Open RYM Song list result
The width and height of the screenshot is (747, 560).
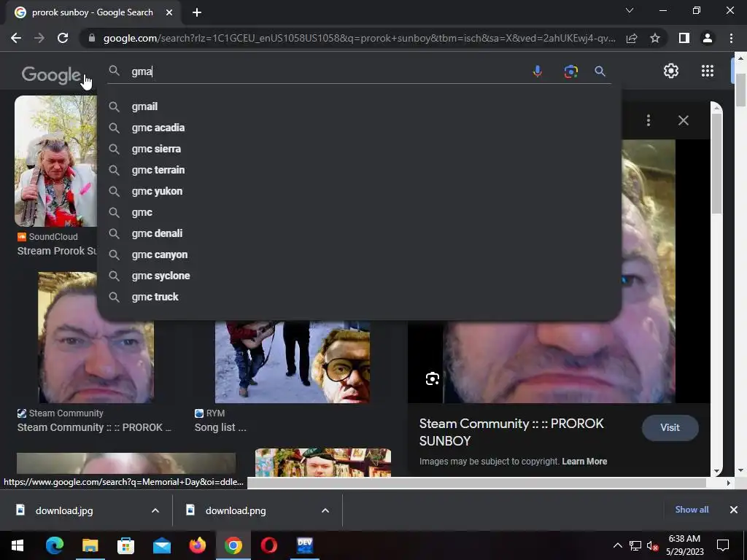(220, 427)
